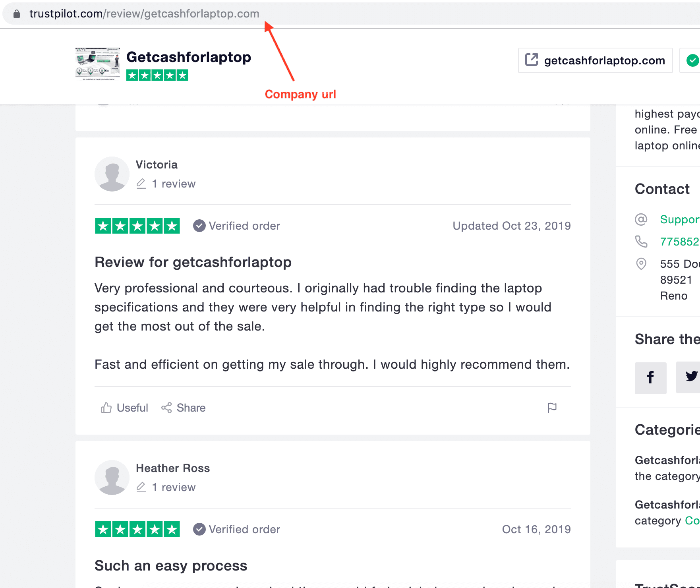The height and width of the screenshot is (588, 700).
Task: Click the Victoria reviewer name
Action: pos(157,164)
